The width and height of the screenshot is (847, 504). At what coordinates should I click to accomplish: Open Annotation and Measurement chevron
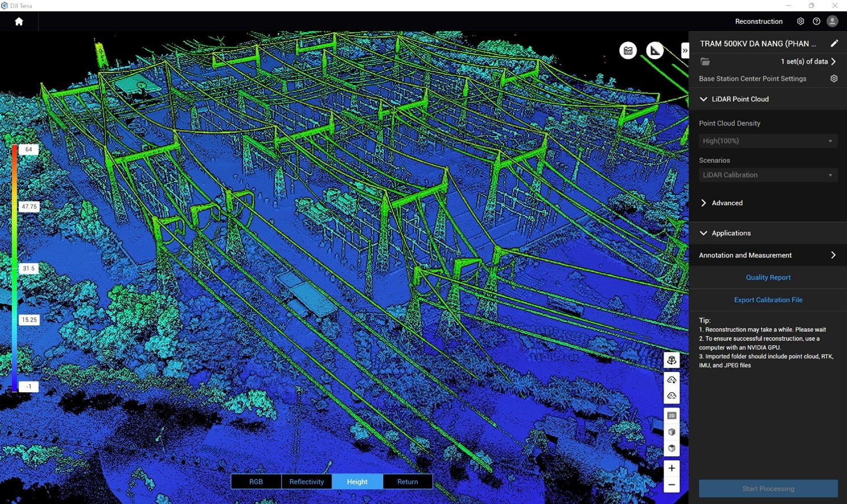point(833,255)
